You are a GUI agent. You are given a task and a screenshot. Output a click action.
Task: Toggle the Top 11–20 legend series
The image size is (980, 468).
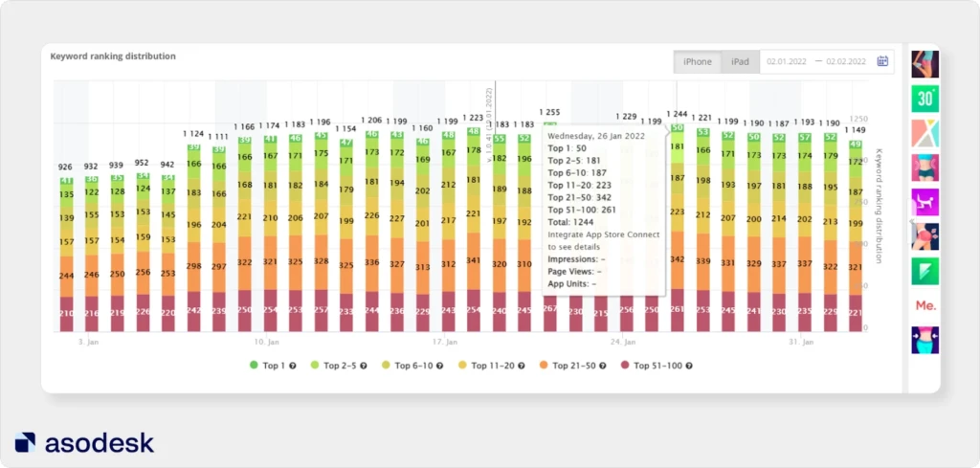(487, 366)
